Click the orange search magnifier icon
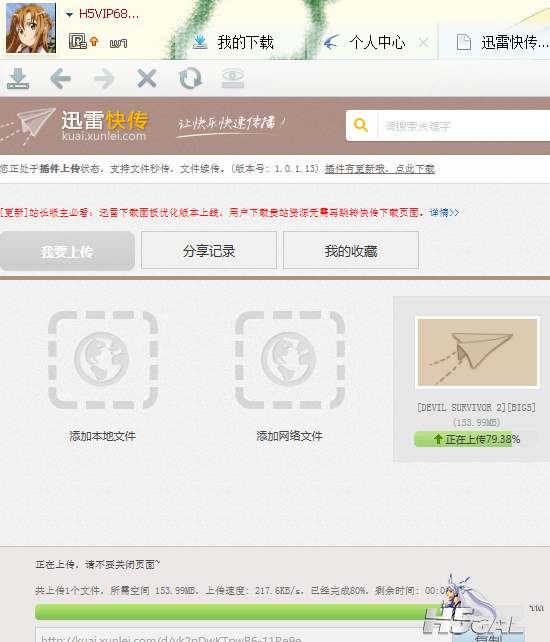550x642 pixels. [361, 125]
